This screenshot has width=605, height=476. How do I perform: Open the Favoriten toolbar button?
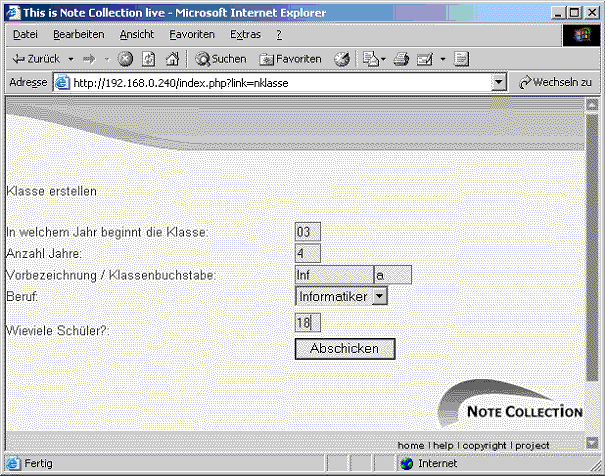tap(291, 59)
